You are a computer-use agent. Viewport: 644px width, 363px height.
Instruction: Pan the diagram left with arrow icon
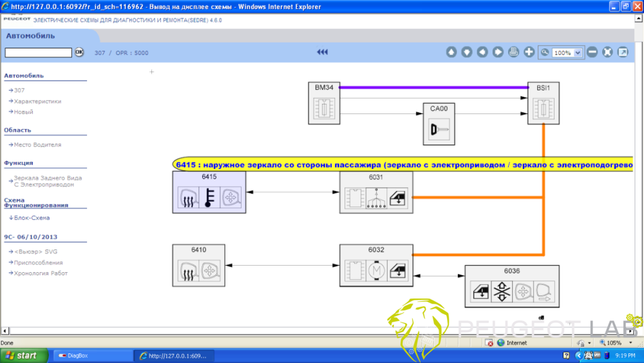482,52
